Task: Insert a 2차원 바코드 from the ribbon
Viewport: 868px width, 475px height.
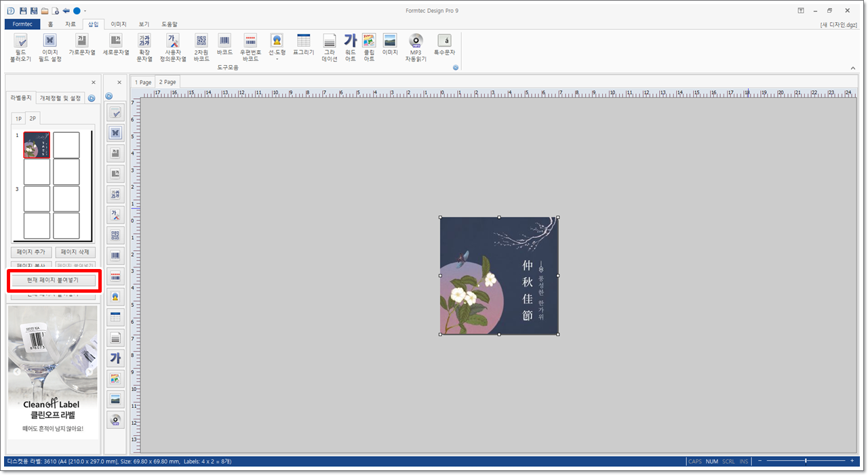Action: click(201, 47)
